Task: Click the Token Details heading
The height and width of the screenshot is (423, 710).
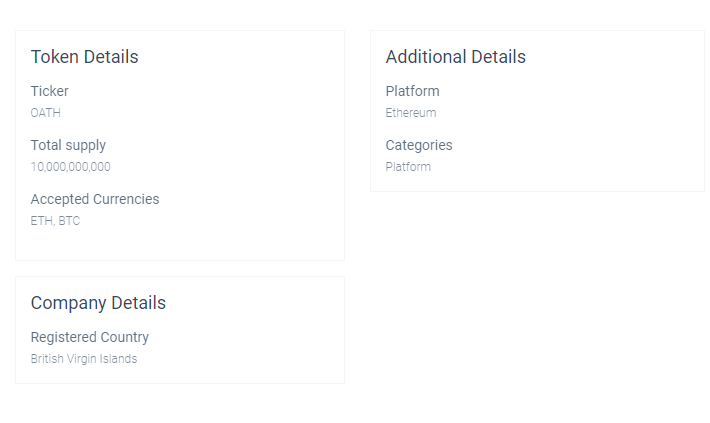Action: click(84, 57)
